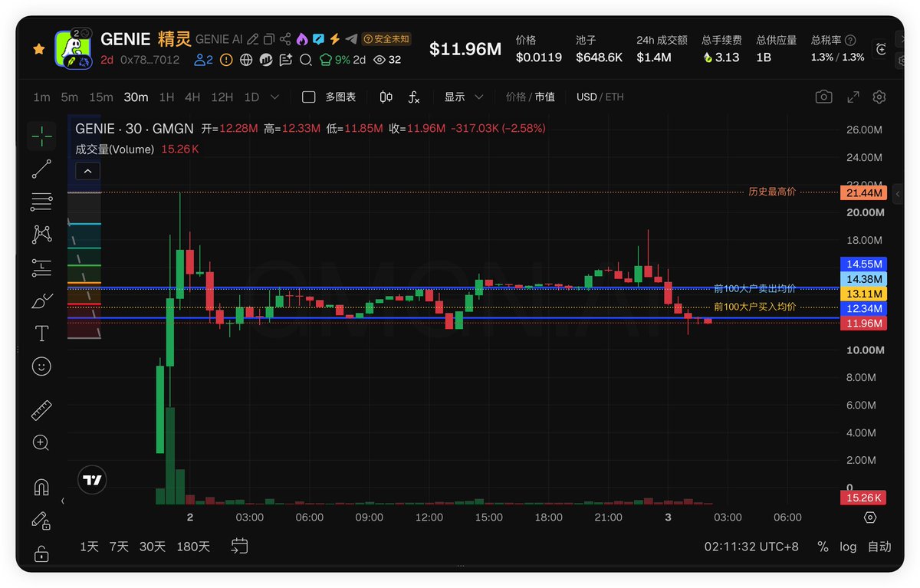Set the range to 7天
920x588 pixels.
coord(119,547)
